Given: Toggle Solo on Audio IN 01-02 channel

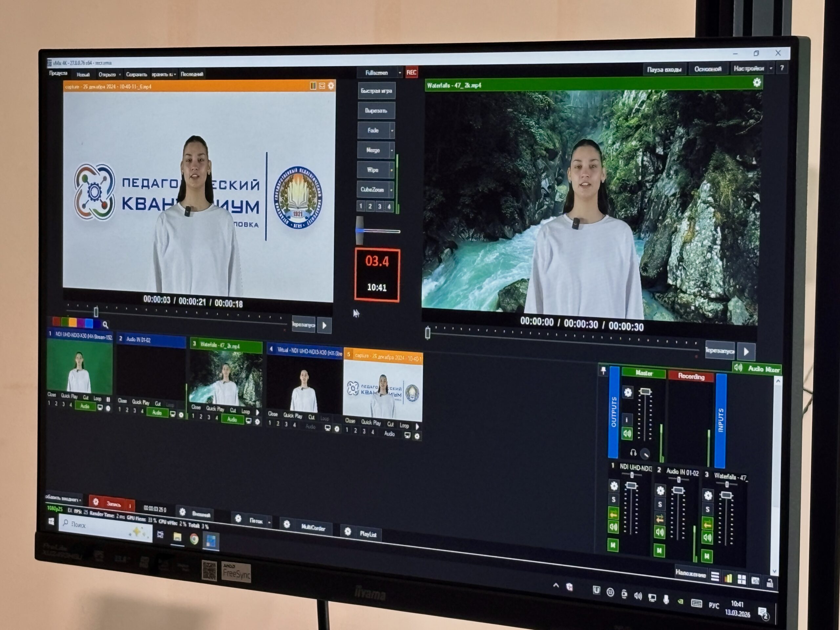Looking at the screenshot, I should tap(660, 504).
